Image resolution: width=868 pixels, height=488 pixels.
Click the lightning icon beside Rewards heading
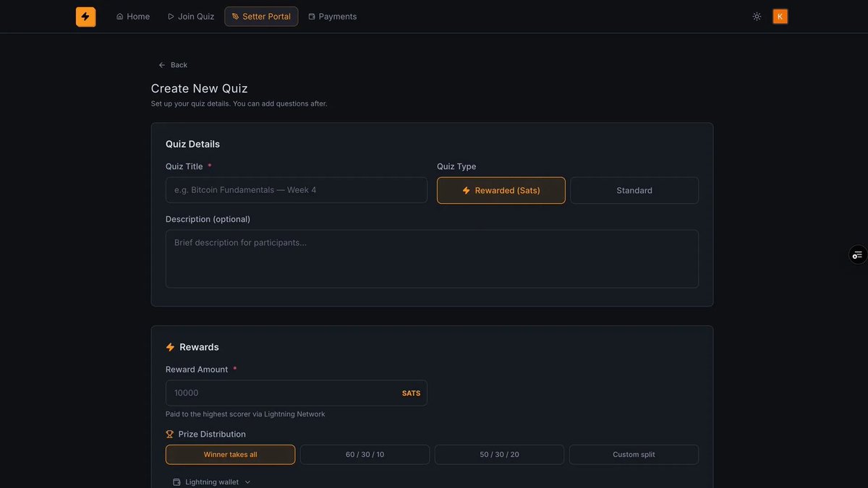(171, 347)
